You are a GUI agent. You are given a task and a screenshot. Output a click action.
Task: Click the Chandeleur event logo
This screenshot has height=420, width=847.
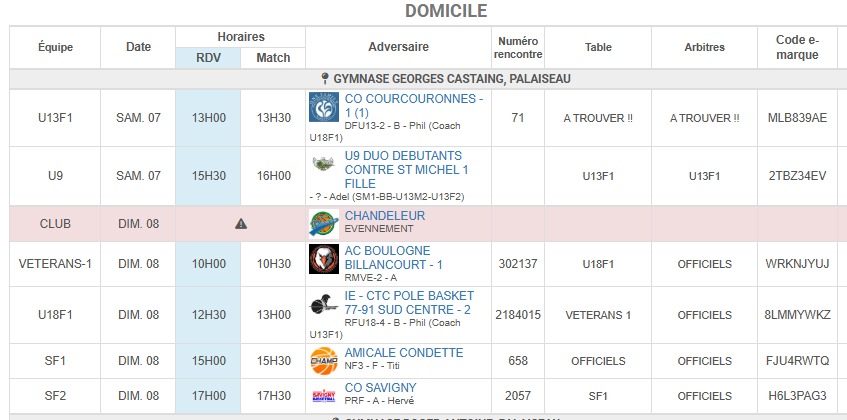pyautogui.click(x=322, y=223)
